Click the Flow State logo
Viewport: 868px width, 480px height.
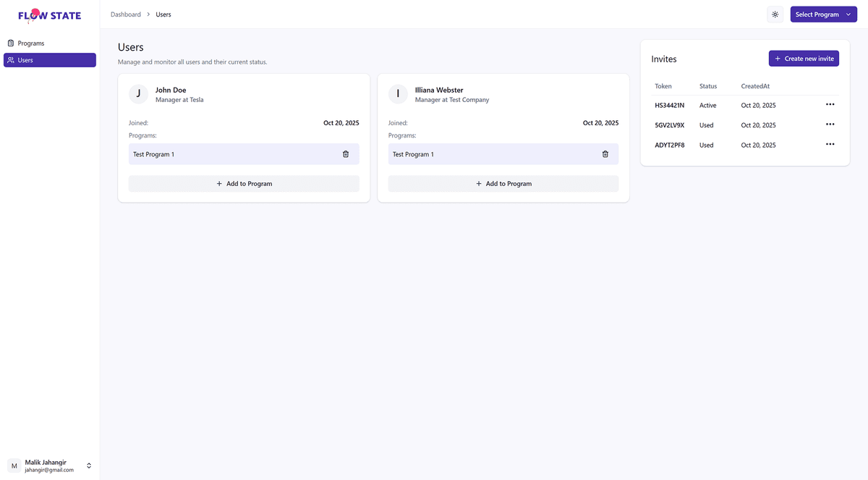[49, 15]
